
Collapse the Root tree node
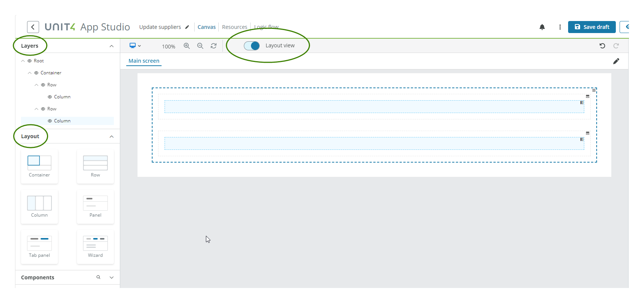click(x=23, y=61)
